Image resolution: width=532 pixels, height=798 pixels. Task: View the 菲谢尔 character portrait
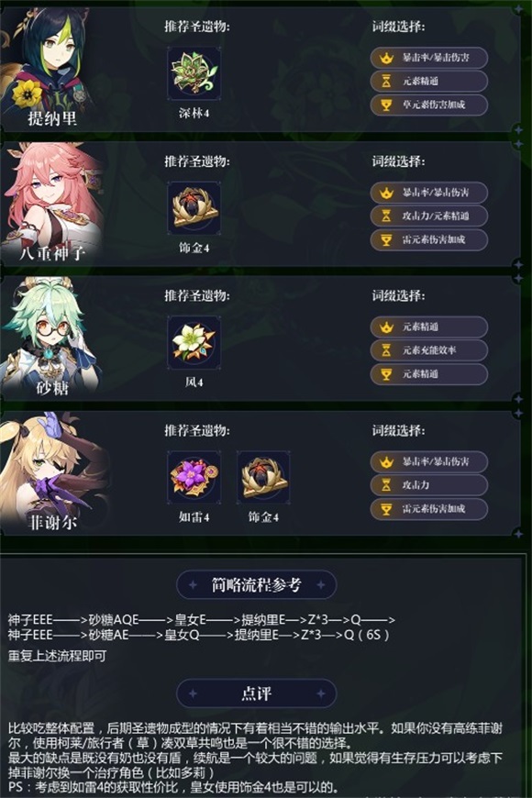[51, 472]
